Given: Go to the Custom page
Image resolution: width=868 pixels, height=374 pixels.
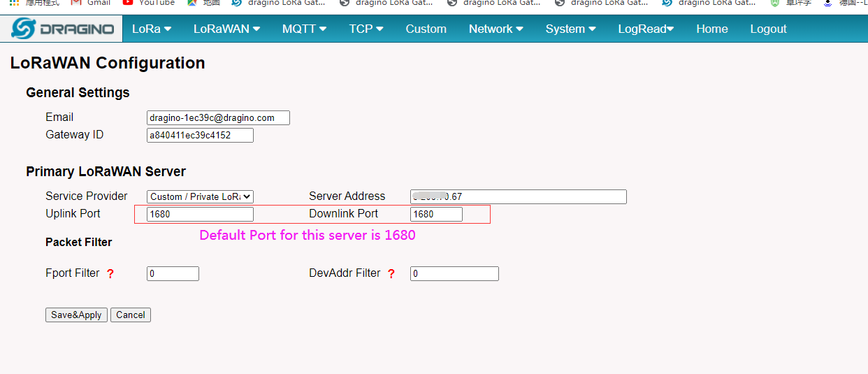Looking at the screenshot, I should click(426, 29).
